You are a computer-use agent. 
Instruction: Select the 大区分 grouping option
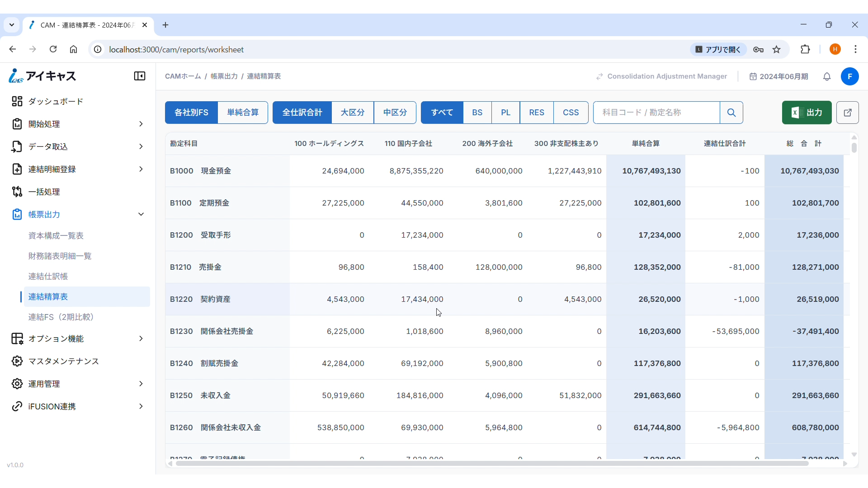pyautogui.click(x=353, y=113)
